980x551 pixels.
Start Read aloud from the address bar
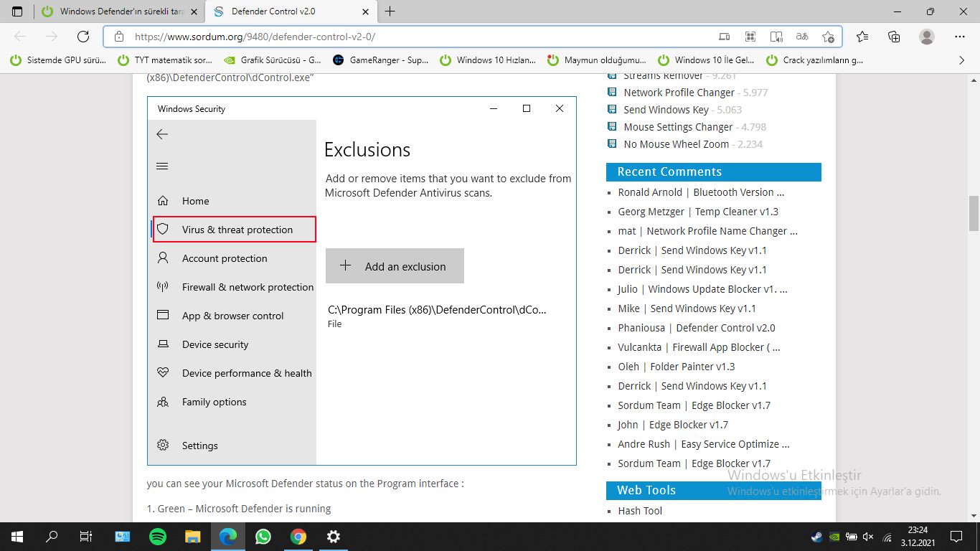point(776,37)
